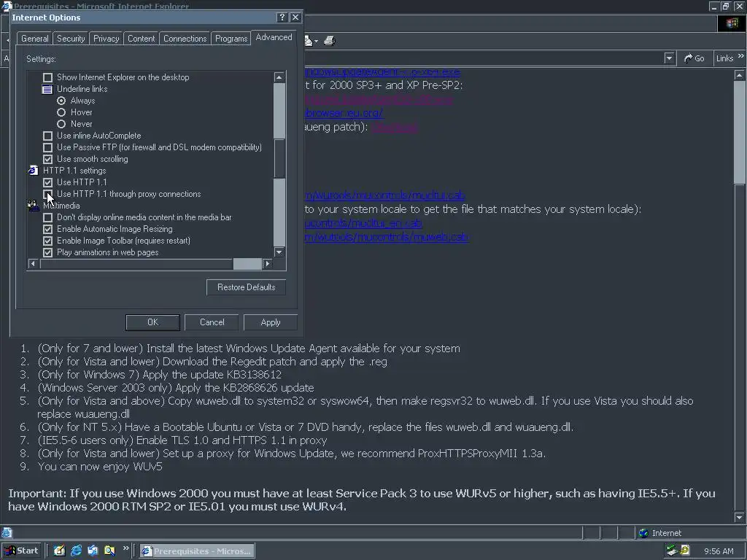The height and width of the screenshot is (560, 747).
Task: Switch to the General tab
Action: tap(35, 39)
